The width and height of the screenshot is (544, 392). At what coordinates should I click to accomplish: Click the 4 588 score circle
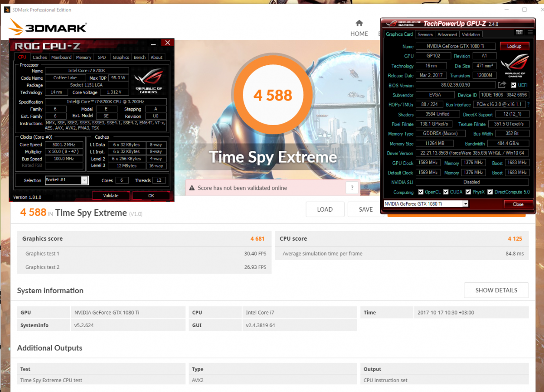272,95
